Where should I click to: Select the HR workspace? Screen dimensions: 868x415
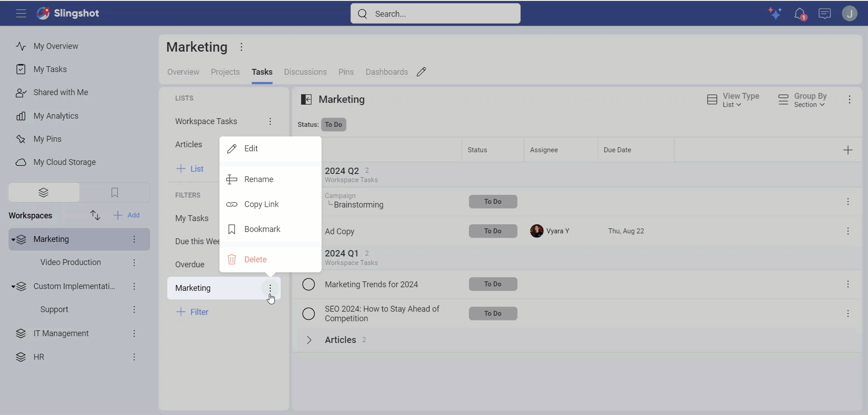[39, 357]
